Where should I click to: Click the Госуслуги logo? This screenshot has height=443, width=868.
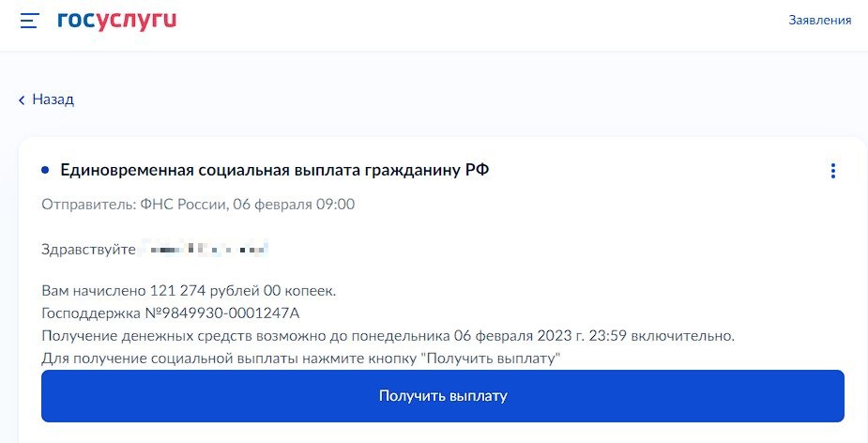pos(116,20)
